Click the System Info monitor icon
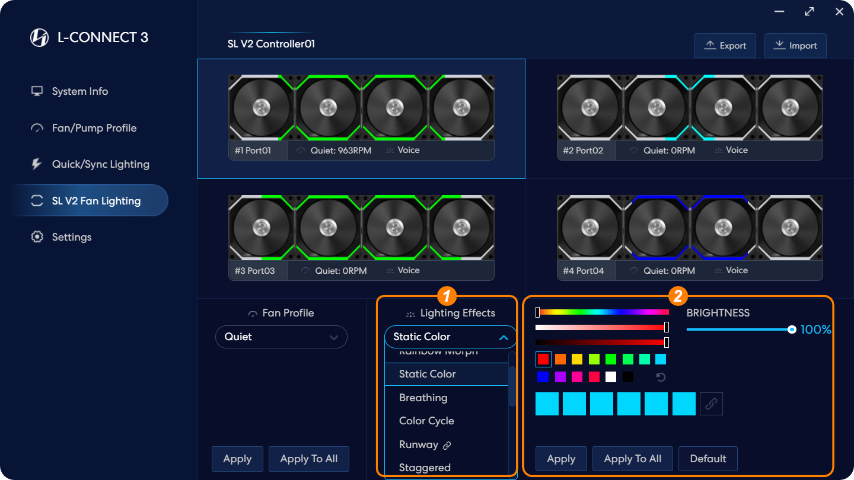Image resolution: width=854 pixels, height=480 pixels. (37, 91)
